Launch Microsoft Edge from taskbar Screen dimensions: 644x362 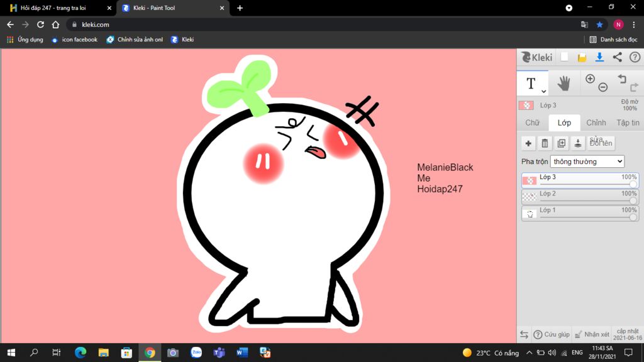tap(80, 353)
